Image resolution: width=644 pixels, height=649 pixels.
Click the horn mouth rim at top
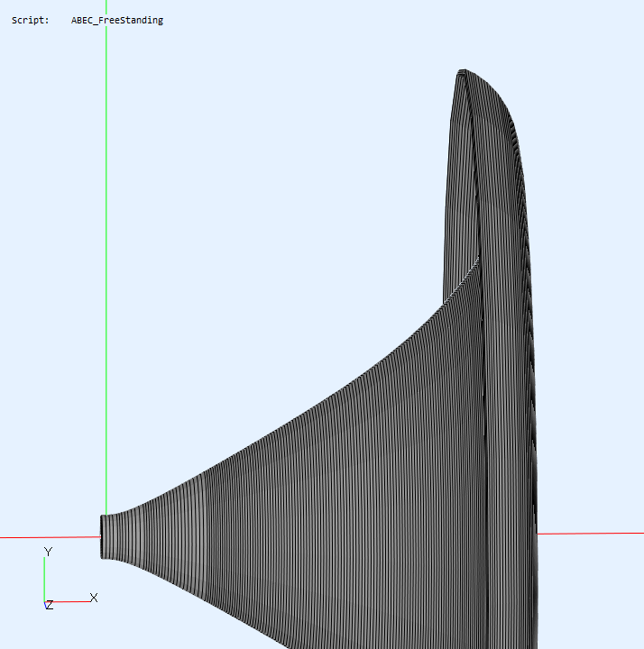(x=462, y=72)
